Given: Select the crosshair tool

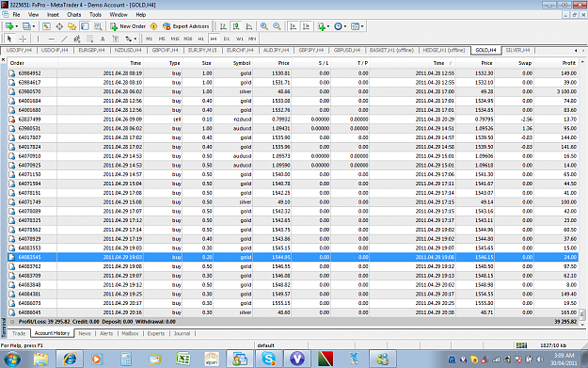Looking at the screenshot, I should (x=23, y=39).
